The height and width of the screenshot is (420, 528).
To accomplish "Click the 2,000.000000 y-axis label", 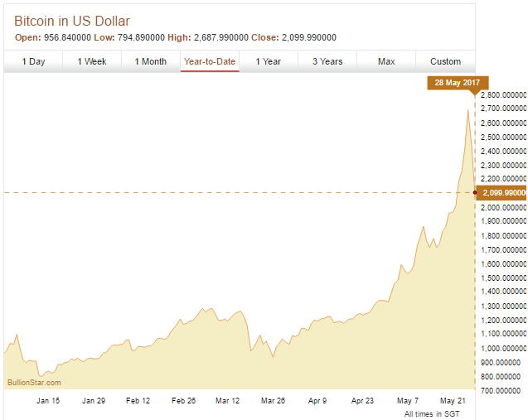I will [503, 208].
